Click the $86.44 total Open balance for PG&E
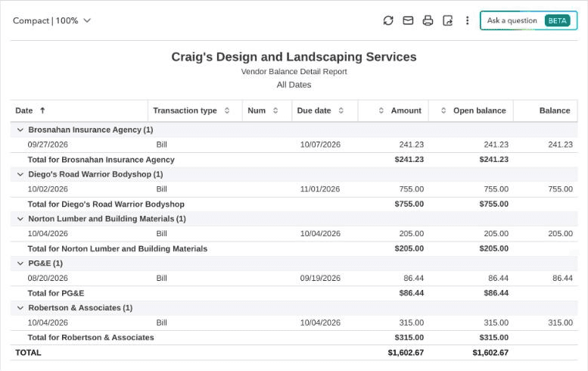 [x=496, y=293]
